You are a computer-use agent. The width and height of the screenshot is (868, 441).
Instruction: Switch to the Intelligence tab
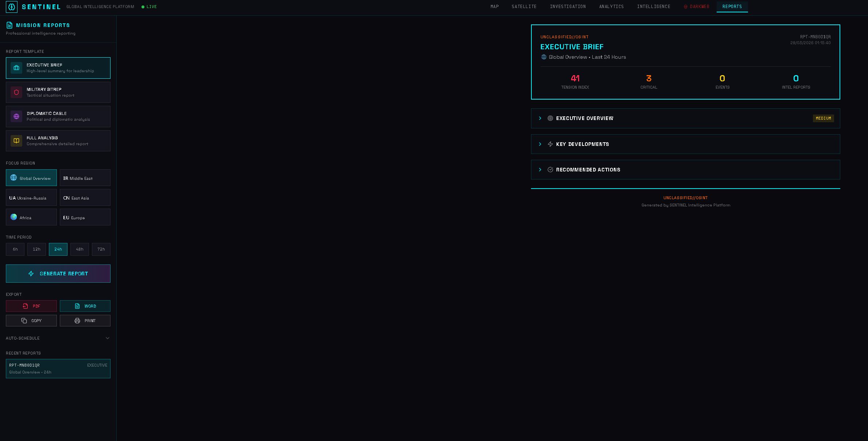click(x=654, y=7)
